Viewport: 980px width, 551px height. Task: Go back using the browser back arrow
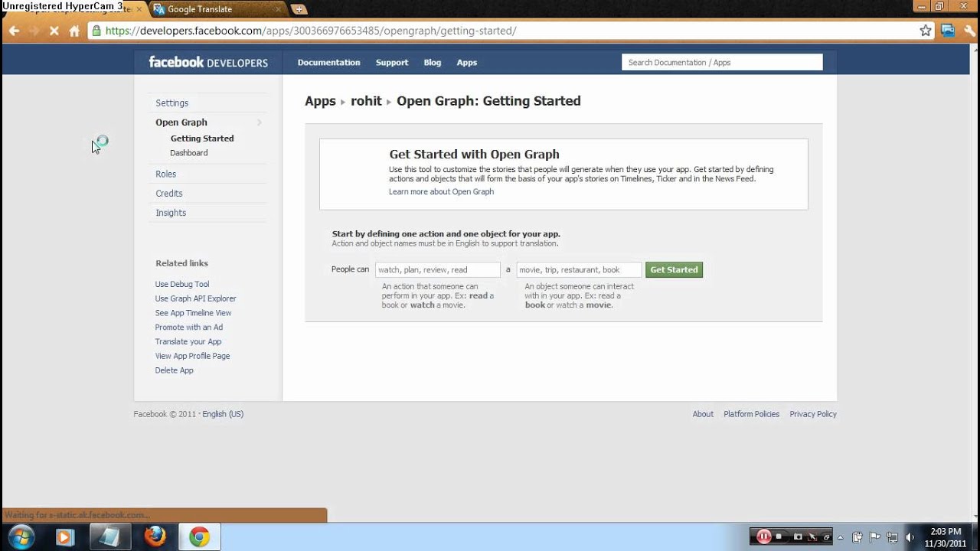14,31
